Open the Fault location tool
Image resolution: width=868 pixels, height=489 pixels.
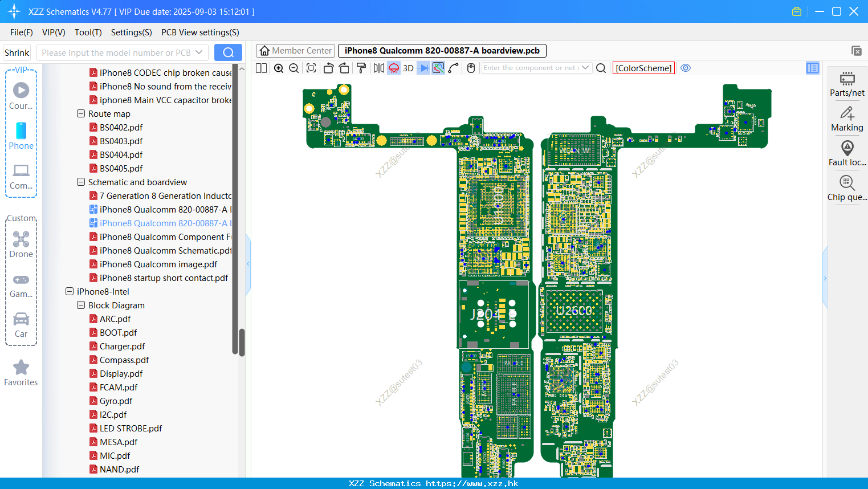click(847, 153)
